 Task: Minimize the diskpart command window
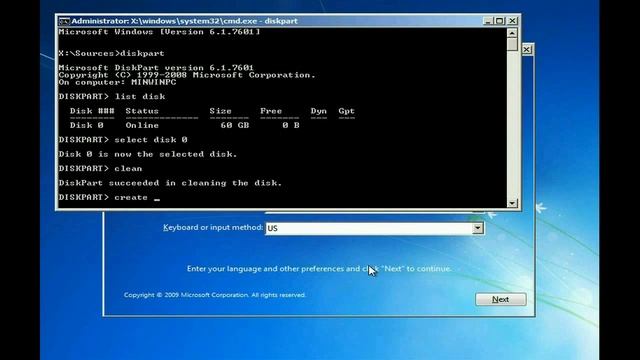coord(488,20)
